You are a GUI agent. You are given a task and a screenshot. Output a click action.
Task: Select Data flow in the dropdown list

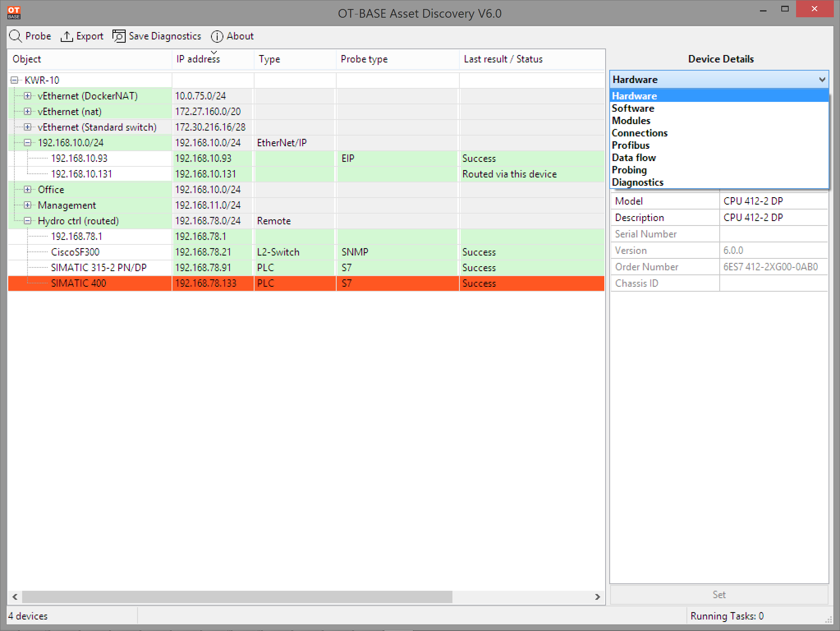tap(719, 157)
